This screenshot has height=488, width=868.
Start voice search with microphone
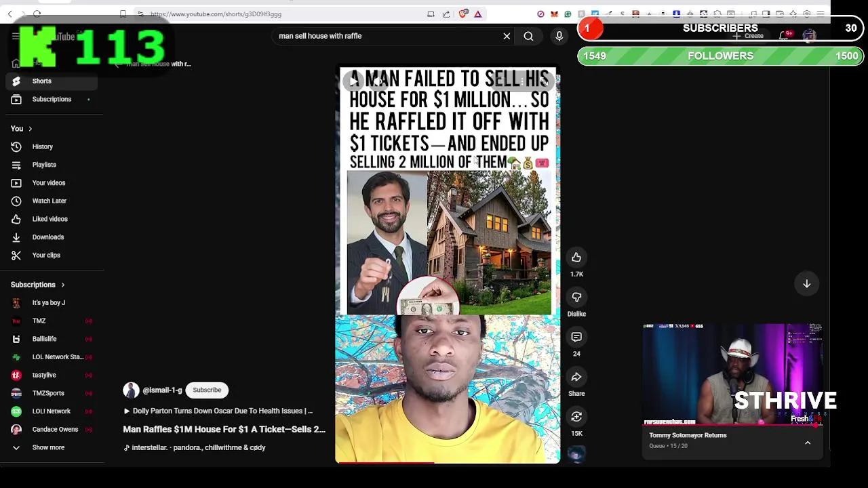[559, 36]
